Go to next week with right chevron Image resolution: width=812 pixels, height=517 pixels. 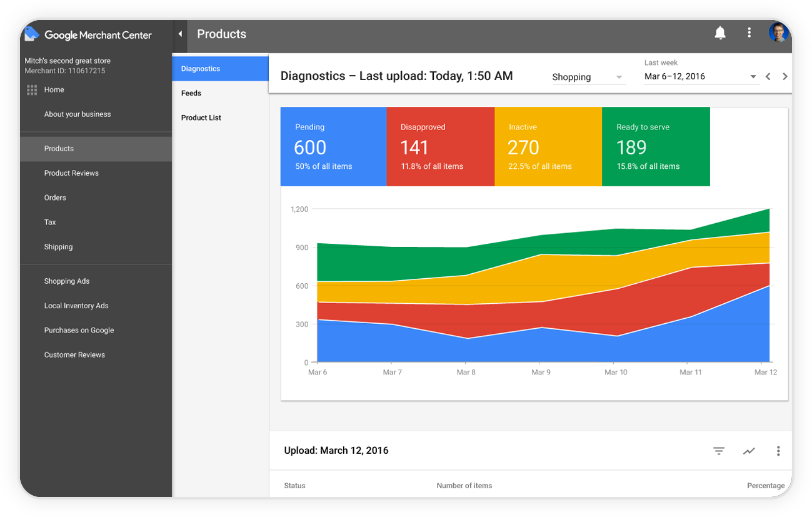[x=784, y=76]
